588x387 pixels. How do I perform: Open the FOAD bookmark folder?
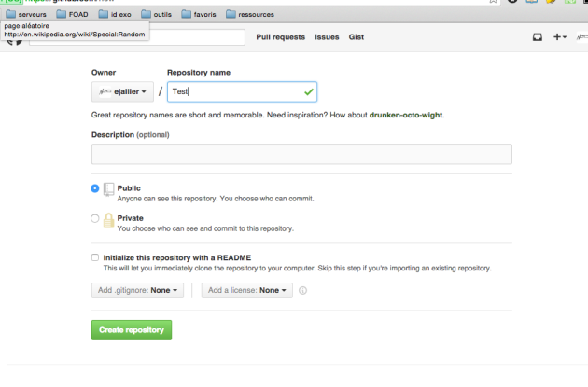(73, 14)
